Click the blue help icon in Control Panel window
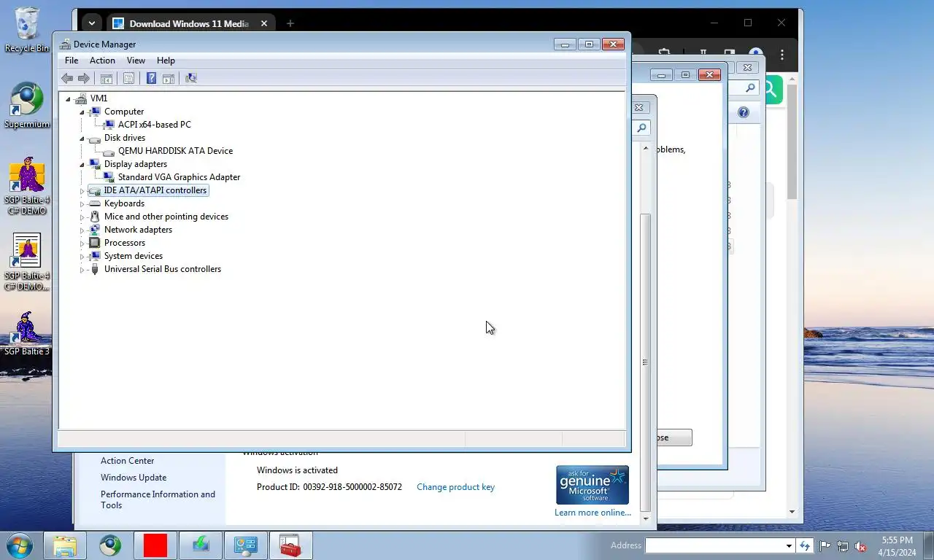This screenshot has width=934, height=560. [x=744, y=112]
